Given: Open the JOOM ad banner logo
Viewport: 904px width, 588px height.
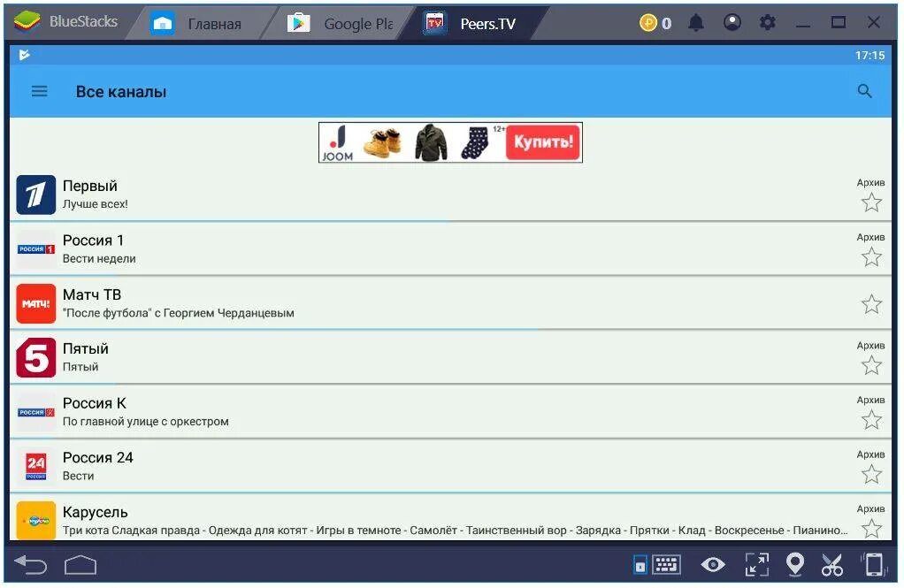Looking at the screenshot, I should 337,143.
